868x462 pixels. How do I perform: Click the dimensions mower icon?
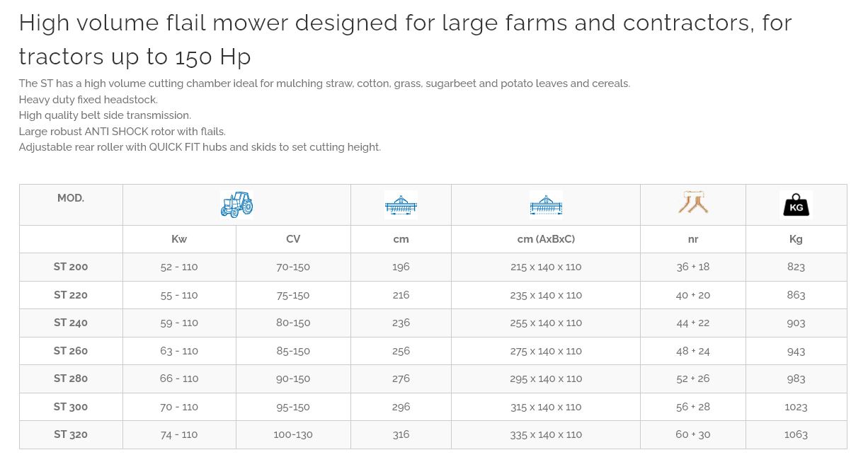(546, 205)
